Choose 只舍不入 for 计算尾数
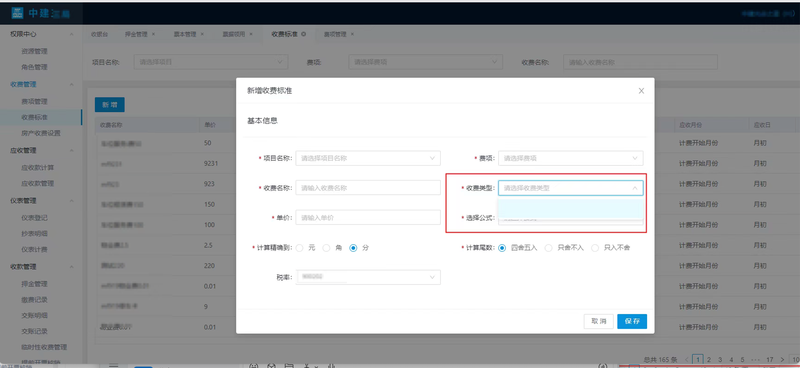This screenshot has width=800, height=368. click(x=549, y=248)
